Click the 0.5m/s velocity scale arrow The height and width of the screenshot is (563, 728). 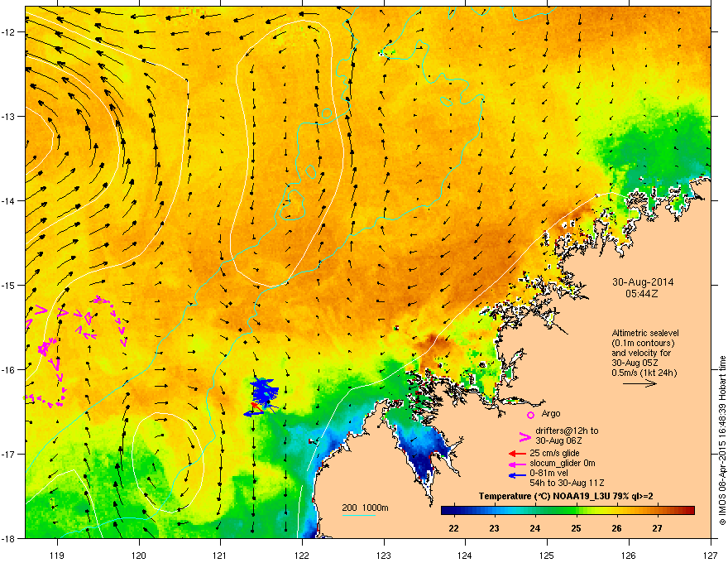(x=639, y=383)
